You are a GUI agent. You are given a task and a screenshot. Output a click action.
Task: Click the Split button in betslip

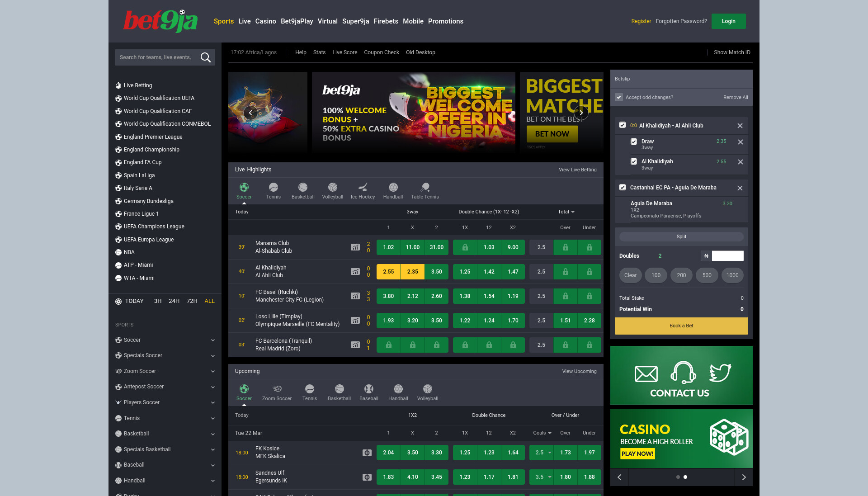tap(681, 236)
